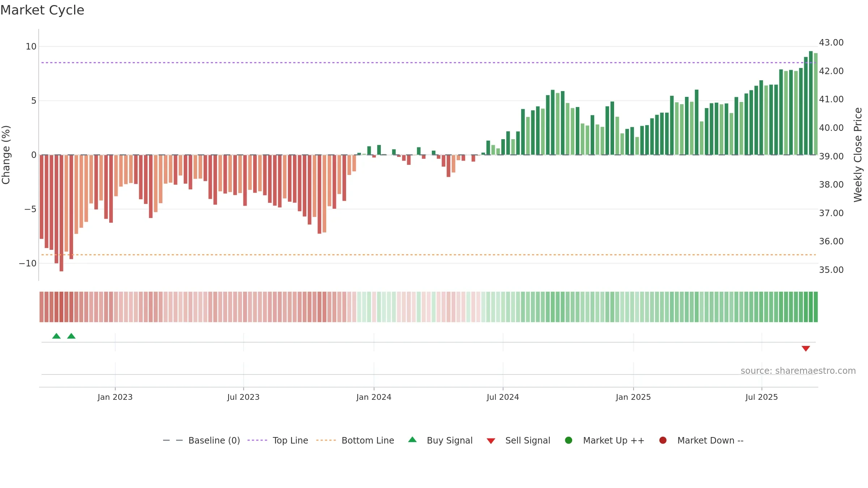Click the 35.00 price tick on right axis
The width and height of the screenshot is (868, 488).
tap(831, 270)
